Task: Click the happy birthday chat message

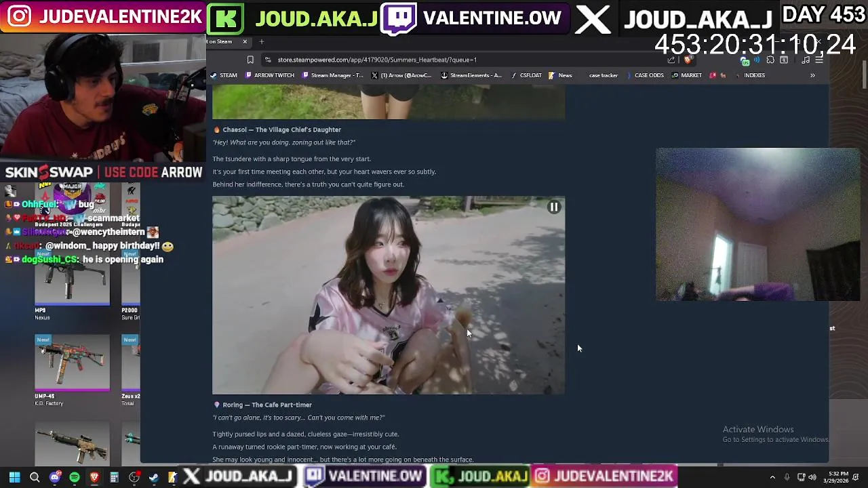Action: click(91, 246)
